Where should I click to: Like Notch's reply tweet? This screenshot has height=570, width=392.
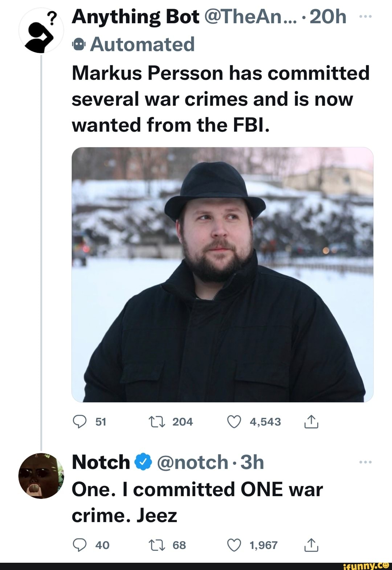point(234,545)
